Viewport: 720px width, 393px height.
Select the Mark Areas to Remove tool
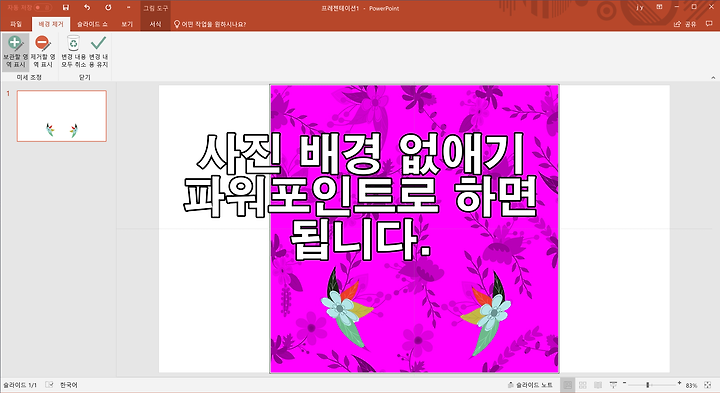tap(43, 52)
